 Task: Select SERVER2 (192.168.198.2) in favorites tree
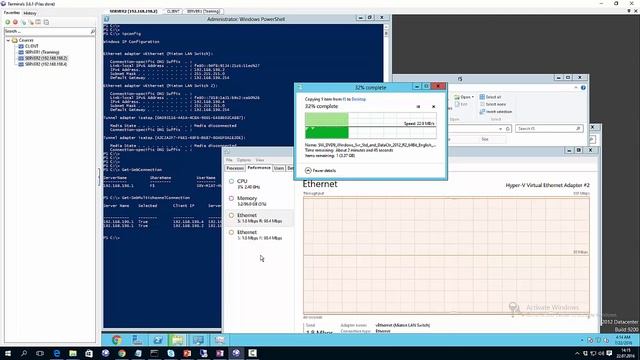click(46, 58)
